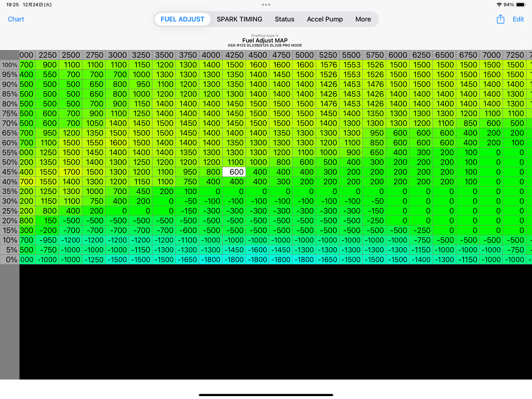Viewport: 532px width, 399px height.
Task: Switch to the SPARK TIMING tab
Action: click(239, 19)
